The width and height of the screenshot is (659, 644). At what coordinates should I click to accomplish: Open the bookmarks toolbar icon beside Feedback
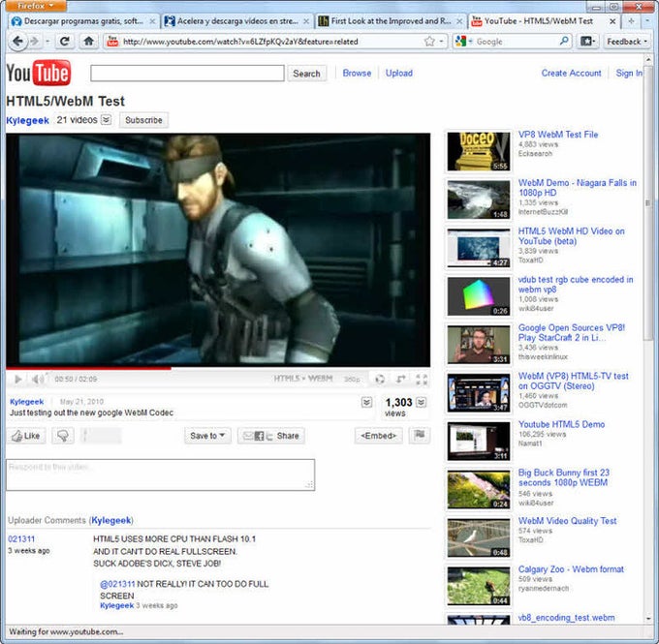587,42
